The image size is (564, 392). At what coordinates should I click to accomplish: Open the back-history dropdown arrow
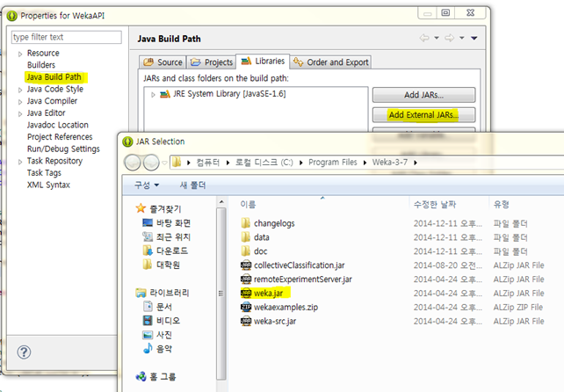click(x=437, y=38)
